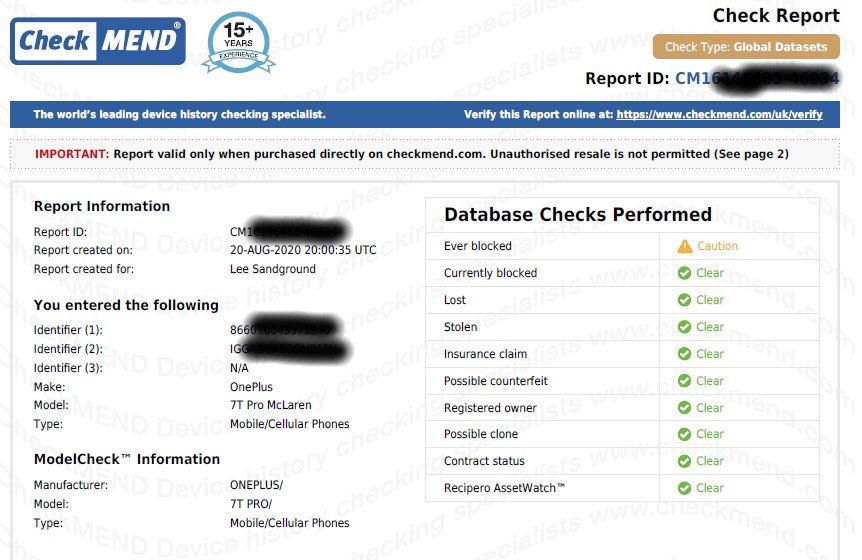Click the world's leading device history tagline
862x560 pixels.
point(179,114)
